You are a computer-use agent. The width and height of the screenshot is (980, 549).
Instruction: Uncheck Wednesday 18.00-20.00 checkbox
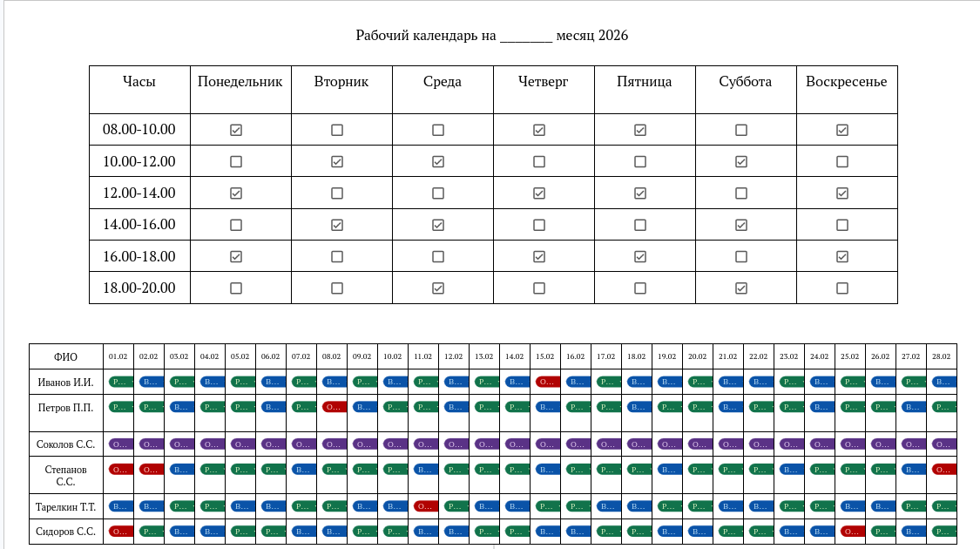(438, 288)
